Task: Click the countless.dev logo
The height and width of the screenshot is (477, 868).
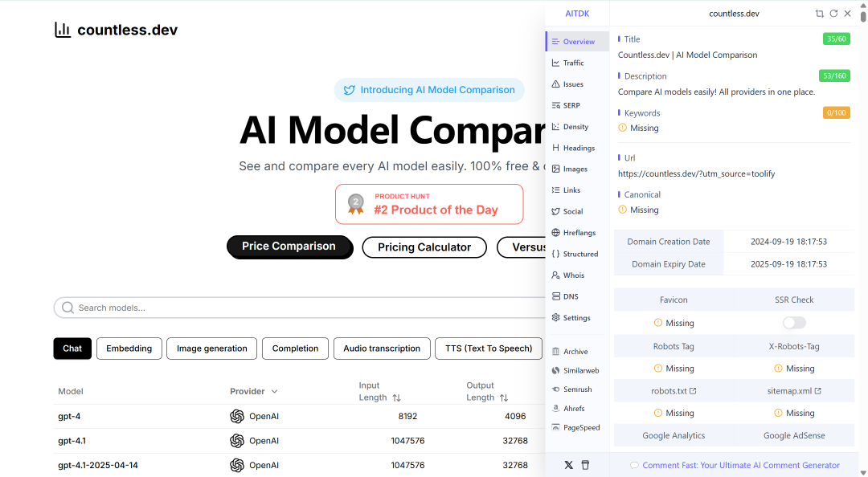Action: pyautogui.click(x=117, y=30)
